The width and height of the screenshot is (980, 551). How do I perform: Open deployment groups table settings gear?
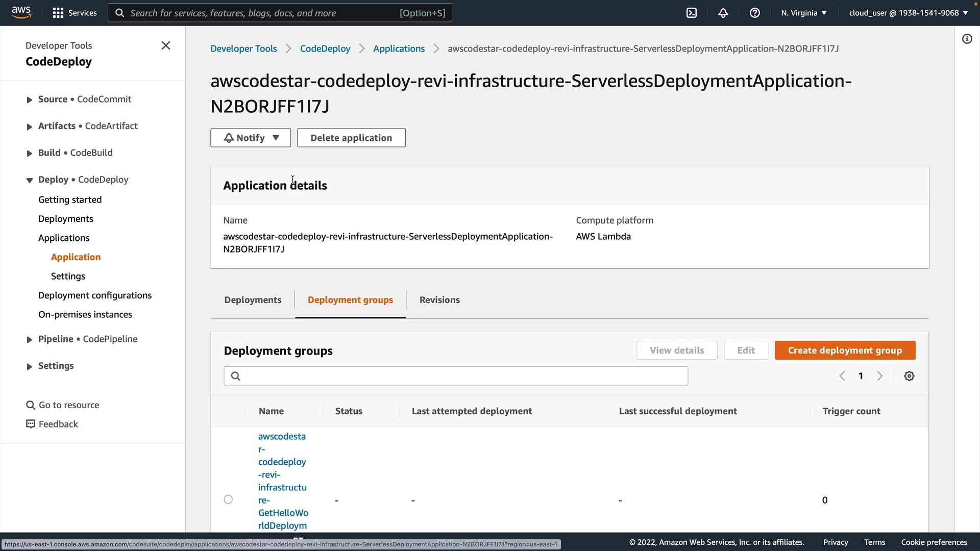[x=909, y=376]
